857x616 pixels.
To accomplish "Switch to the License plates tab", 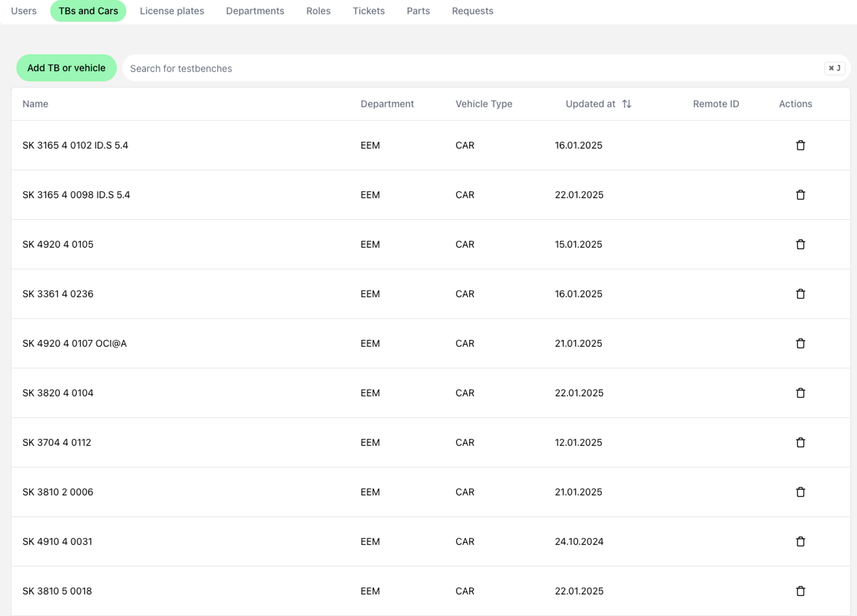I will point(172,11).
